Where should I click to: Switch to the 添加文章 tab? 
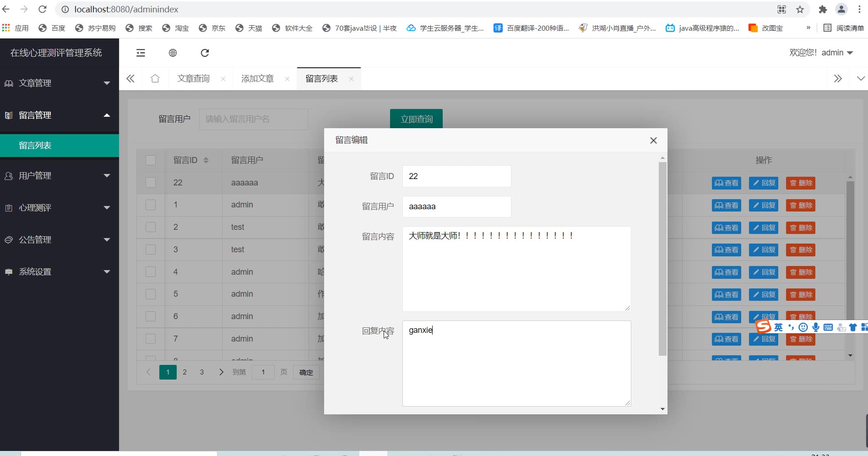coord(257,79)
